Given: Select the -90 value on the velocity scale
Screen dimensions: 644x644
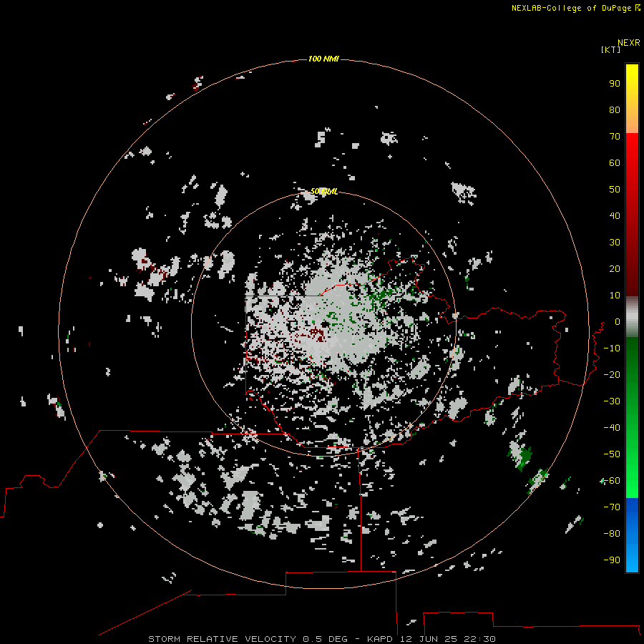Looking at the screenshot, I should coord(612,560).
